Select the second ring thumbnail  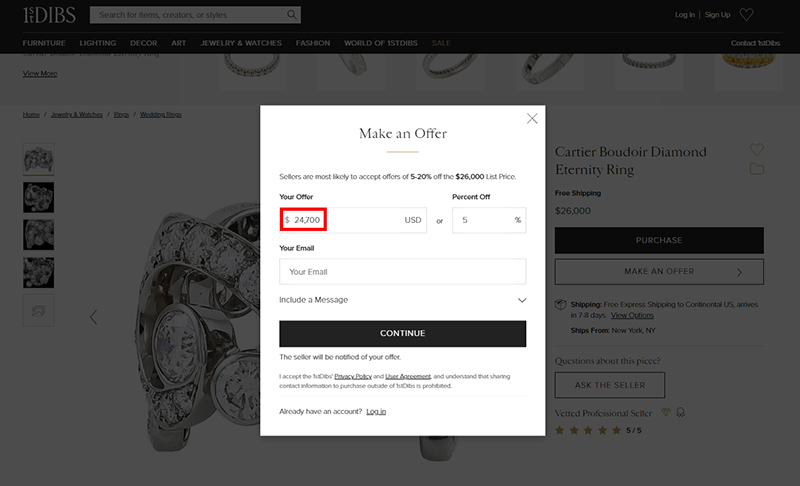click(x=38, y=197)
